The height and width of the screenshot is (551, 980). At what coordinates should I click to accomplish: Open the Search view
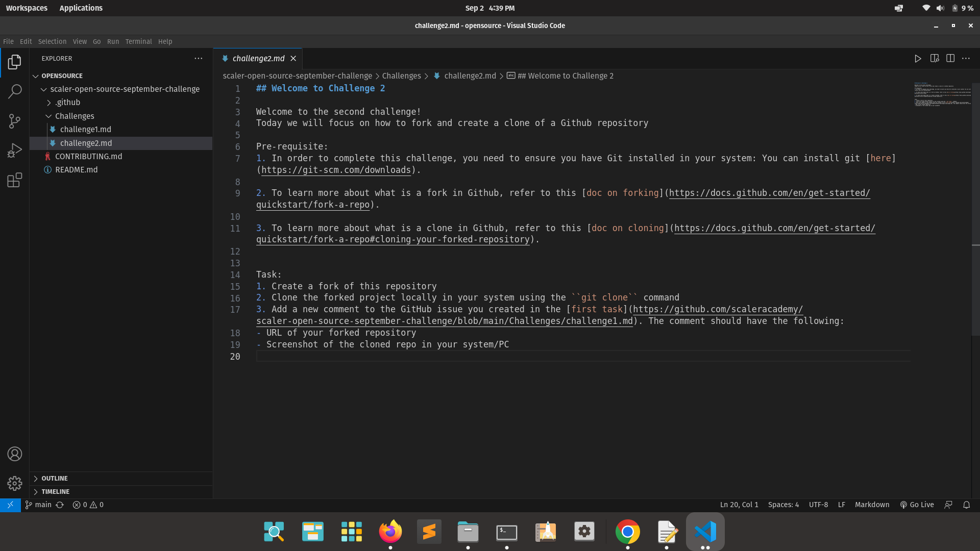click(15, 91)
